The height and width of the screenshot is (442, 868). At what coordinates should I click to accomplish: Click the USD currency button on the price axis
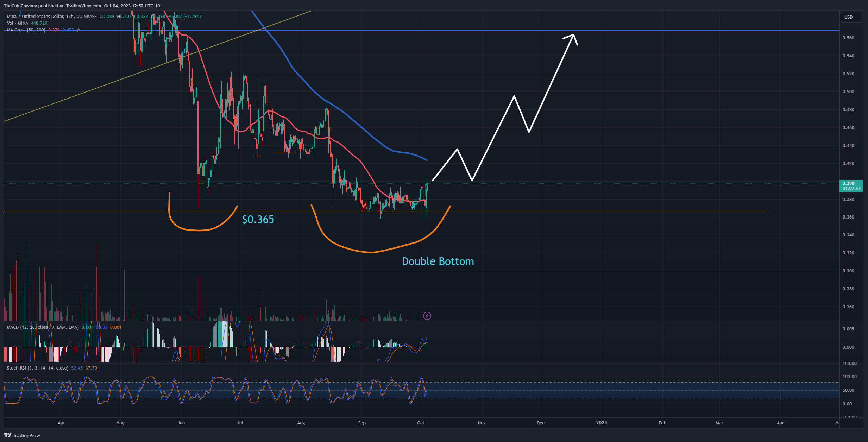point(851,17)
